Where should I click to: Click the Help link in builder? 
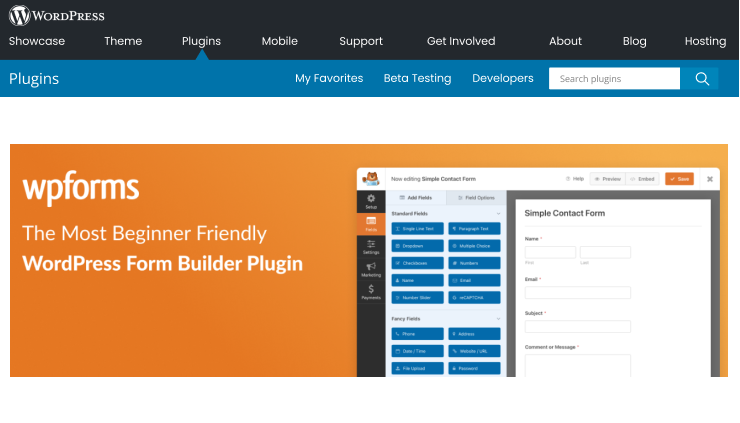(x=575, y=179)
